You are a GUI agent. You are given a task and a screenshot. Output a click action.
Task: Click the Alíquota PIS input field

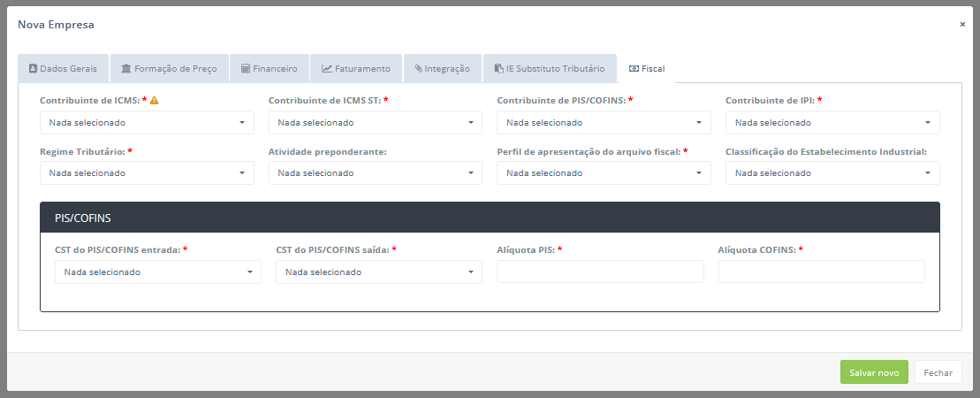tap(600, 272)
